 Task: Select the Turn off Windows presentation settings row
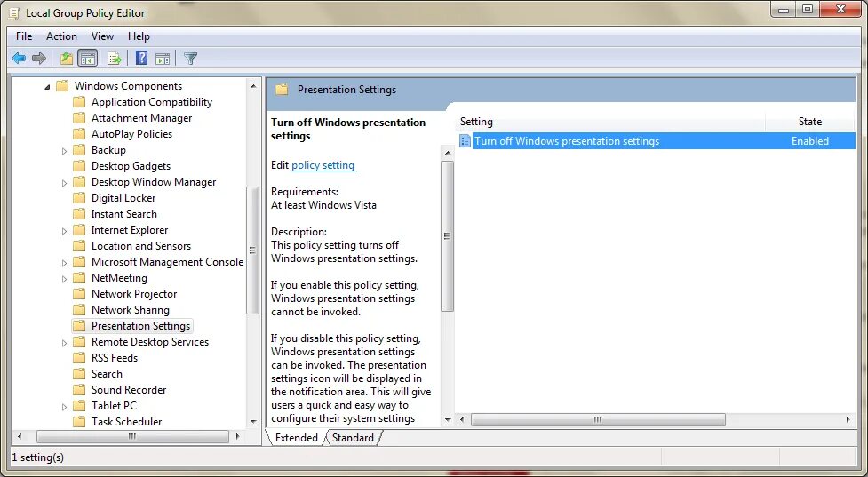pyautogui.click(x=657, y=141)
